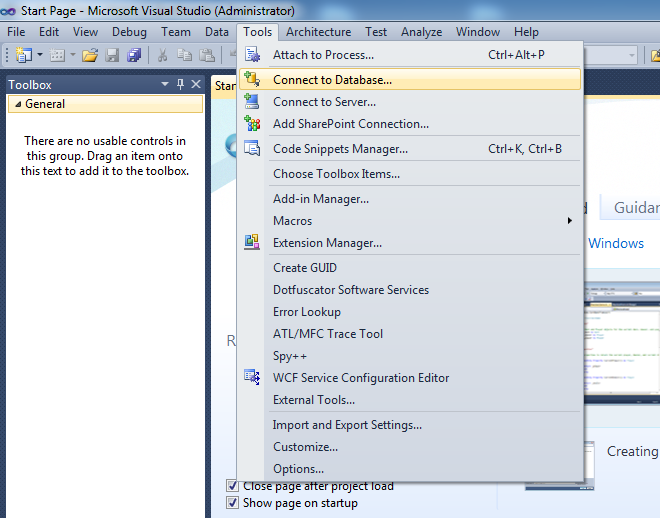
Task: Select Connect to Database menu entry
Action: click(x=410, y=80)
